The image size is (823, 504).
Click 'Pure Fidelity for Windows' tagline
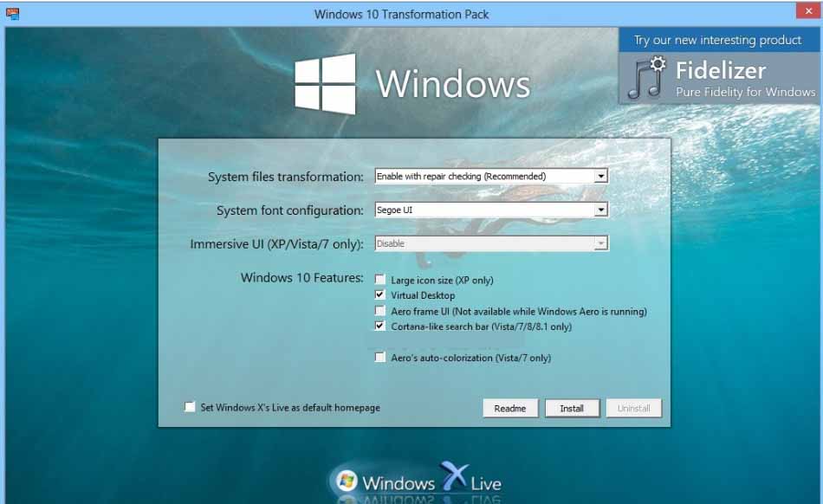pyautogui.click(x=745, y=92)
